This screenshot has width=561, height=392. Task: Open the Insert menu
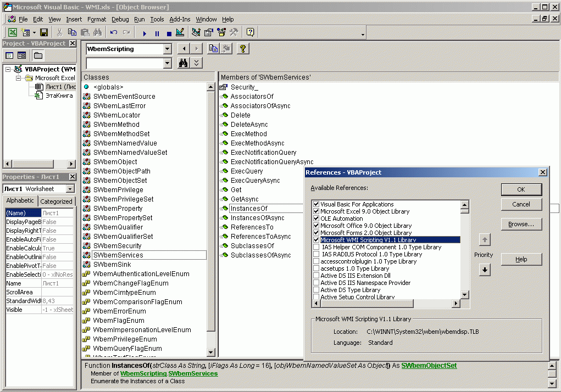click(x=74, y=19)
